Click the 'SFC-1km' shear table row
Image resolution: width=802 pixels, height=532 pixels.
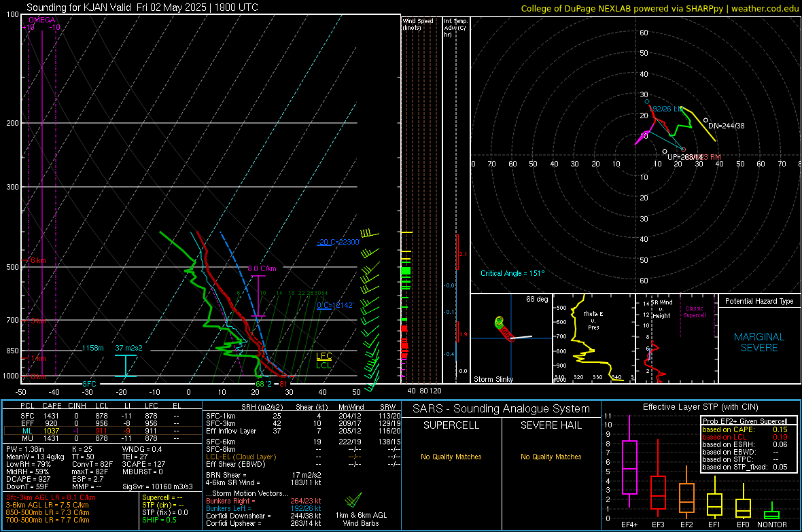(303, 416)
